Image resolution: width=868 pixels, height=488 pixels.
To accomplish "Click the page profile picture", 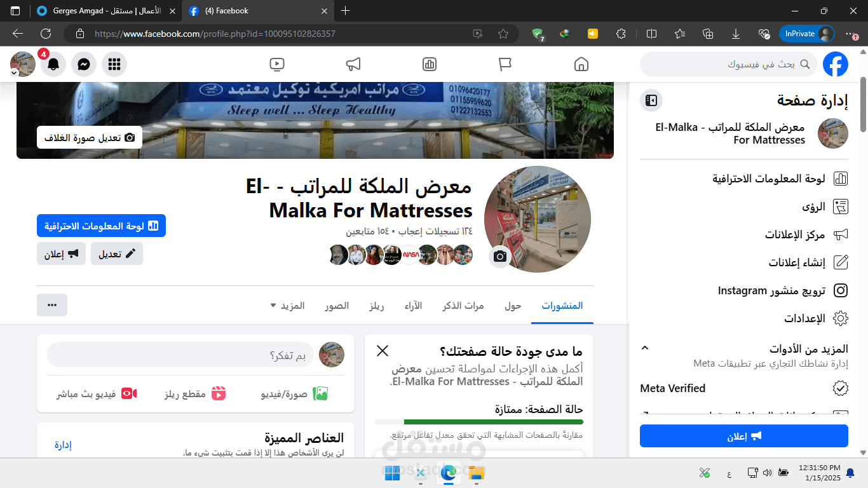I will coord(538,219).
